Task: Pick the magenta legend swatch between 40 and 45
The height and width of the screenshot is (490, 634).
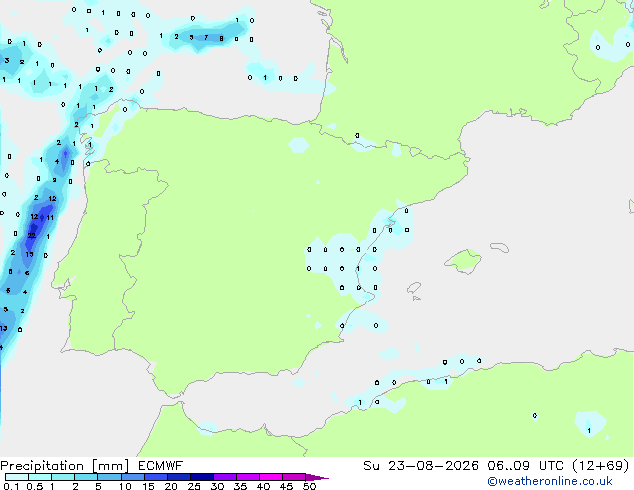Action: point(271,477)
